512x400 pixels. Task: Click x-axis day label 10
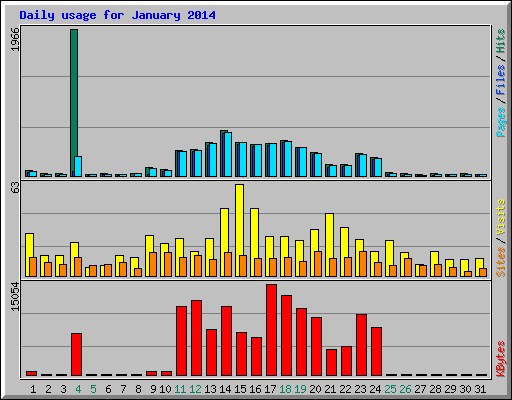point(165,389)
